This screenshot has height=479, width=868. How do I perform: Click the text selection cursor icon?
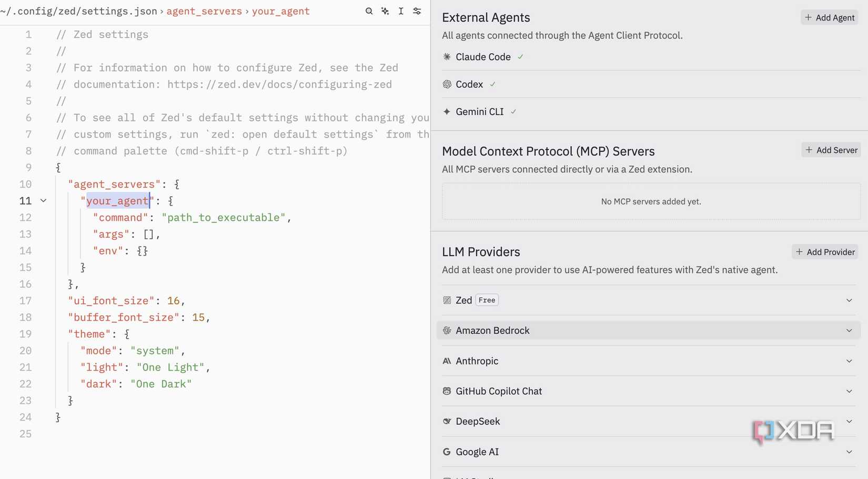401,11
